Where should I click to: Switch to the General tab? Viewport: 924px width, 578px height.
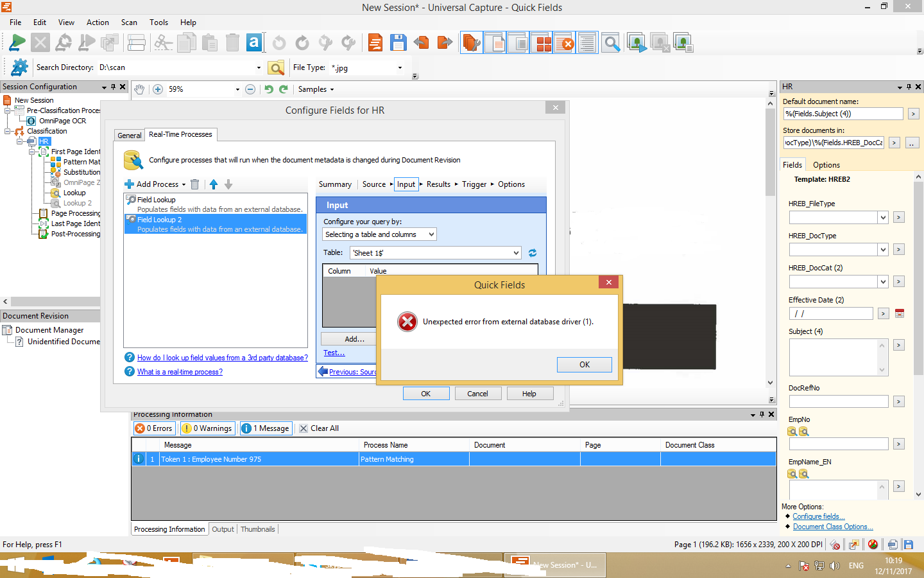130,136
